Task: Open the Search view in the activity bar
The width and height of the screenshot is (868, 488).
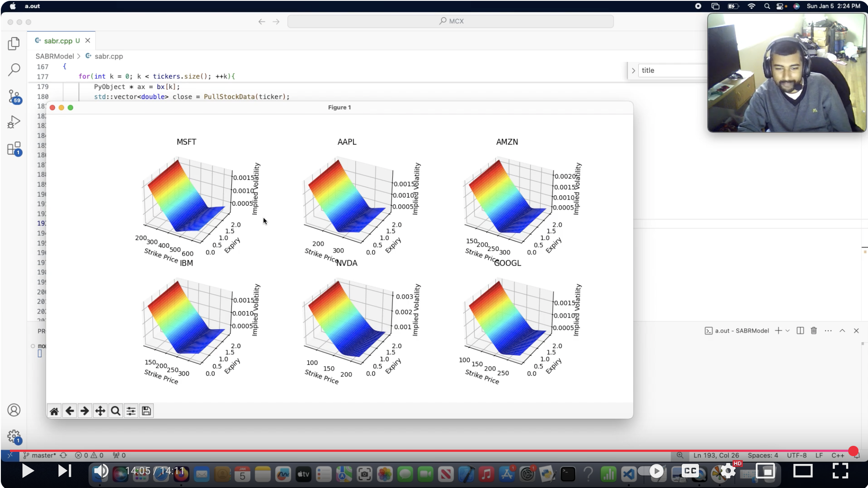Action: 14,69
